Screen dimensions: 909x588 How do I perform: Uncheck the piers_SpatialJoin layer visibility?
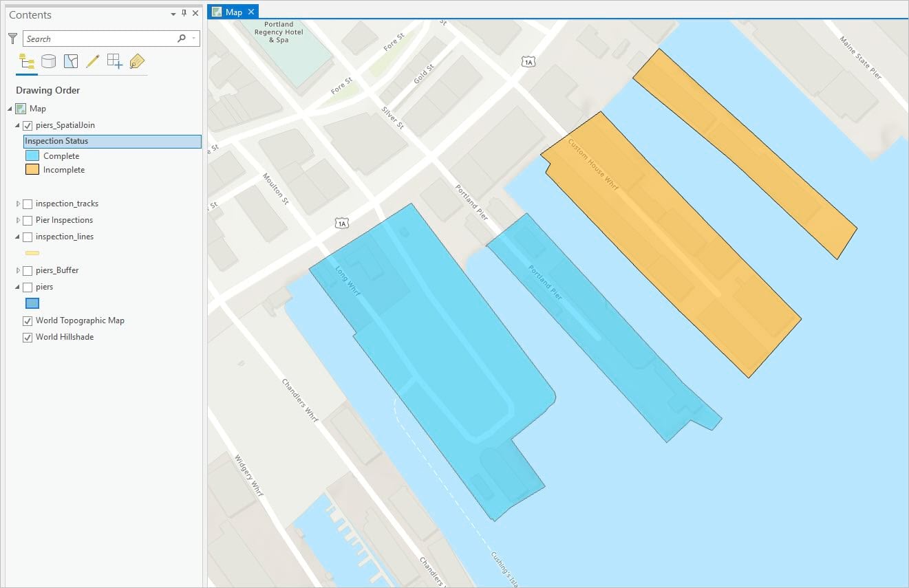coord(28,125)
